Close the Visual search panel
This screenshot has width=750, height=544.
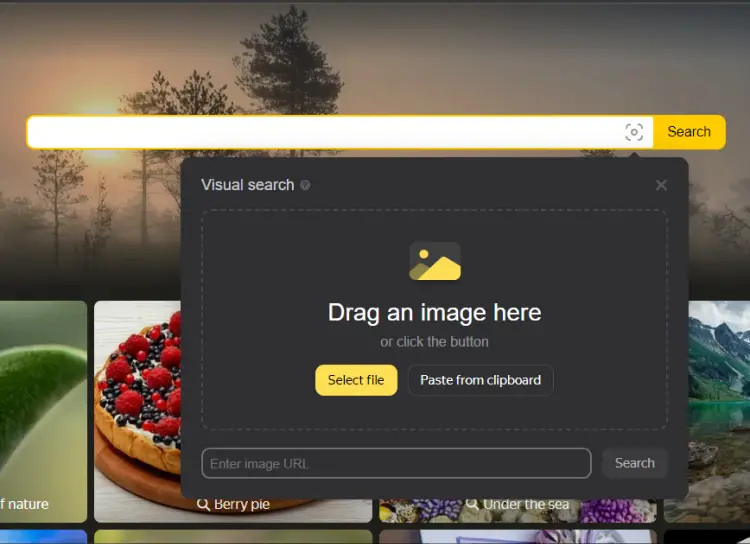661,185
